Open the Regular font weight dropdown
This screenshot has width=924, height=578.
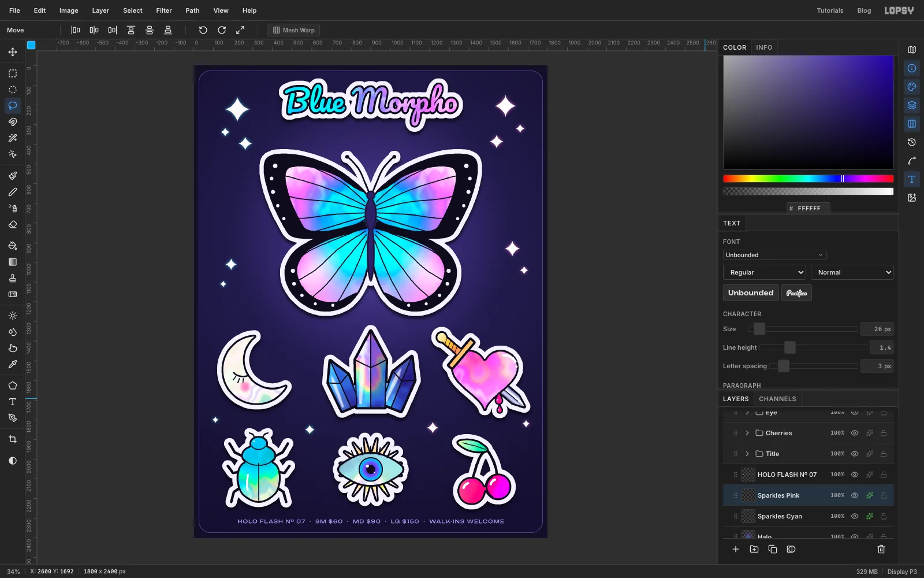(765, 272)
